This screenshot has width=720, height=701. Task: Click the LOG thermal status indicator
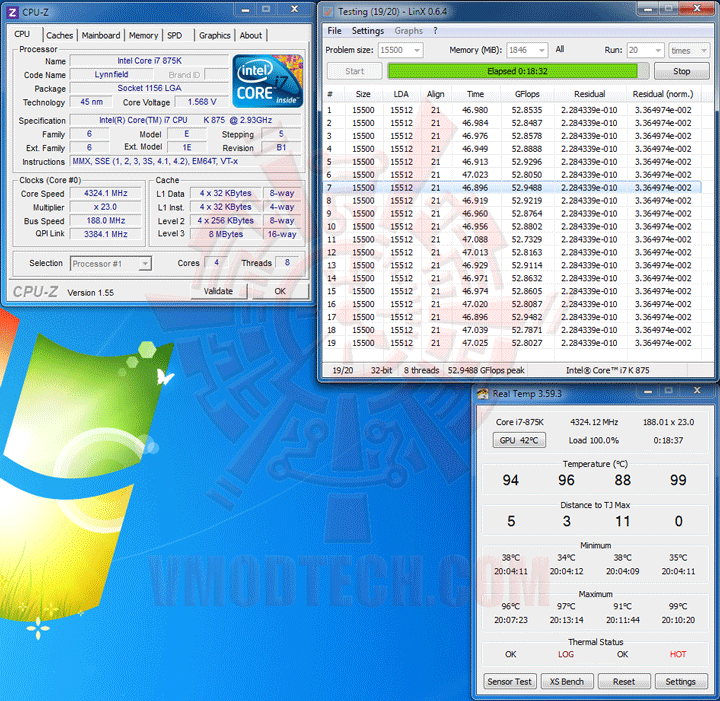click(566, 655)
